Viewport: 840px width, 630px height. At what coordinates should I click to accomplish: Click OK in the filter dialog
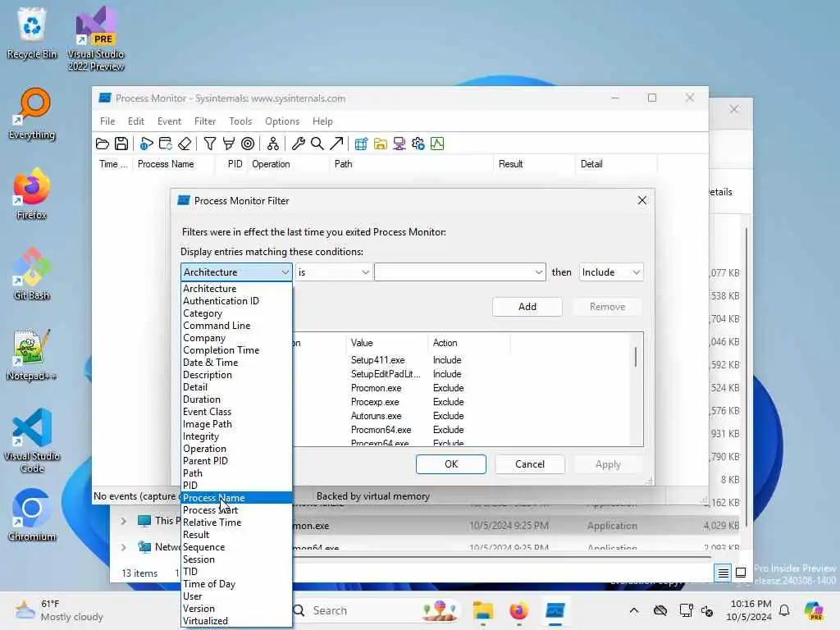coord(451,464)
